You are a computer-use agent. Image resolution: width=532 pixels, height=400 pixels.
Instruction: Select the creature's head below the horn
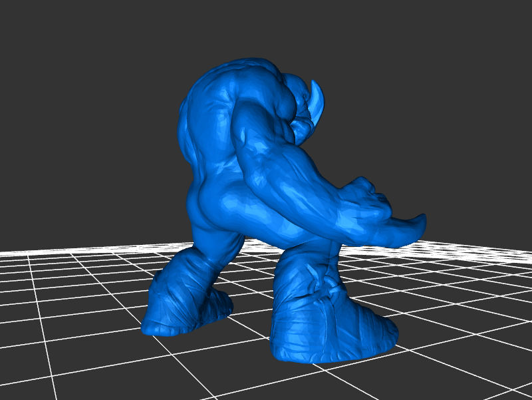[301, 120]
